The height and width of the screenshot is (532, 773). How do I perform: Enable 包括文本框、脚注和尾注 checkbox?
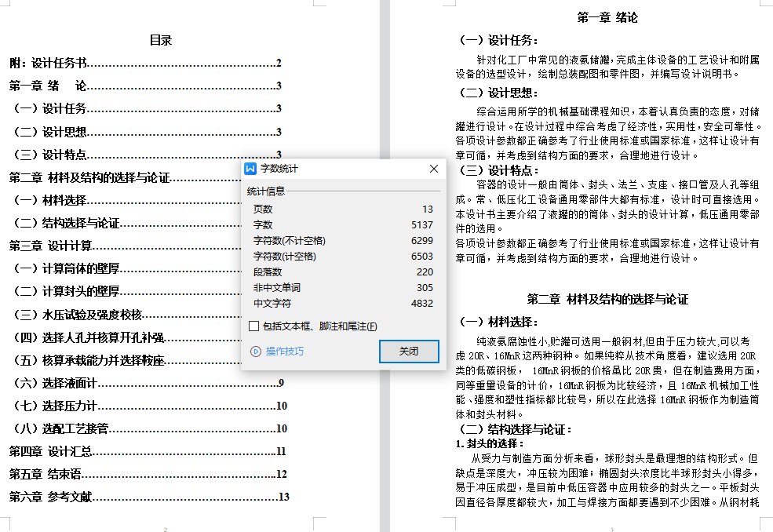coord(253,326)
